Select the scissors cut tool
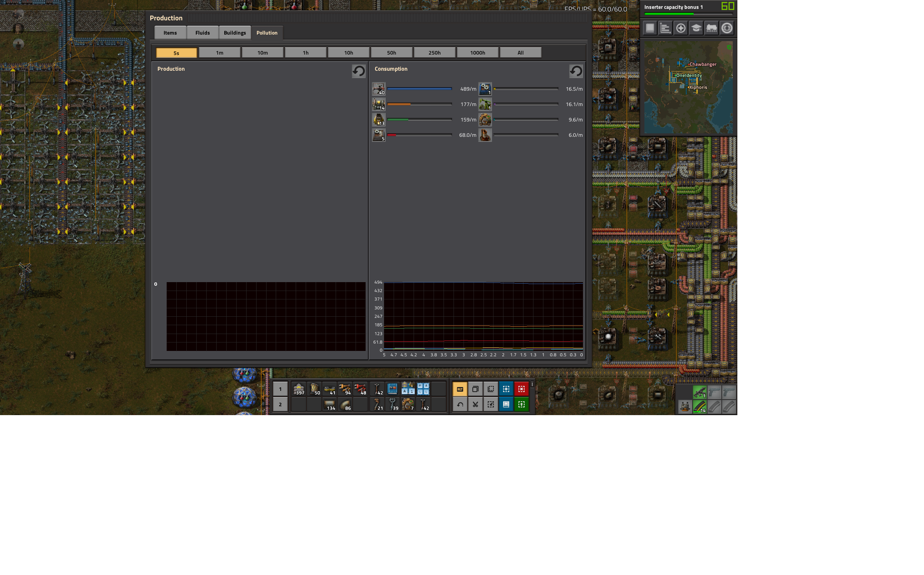The image size is (924, 575). pyautogui.click(x=475, y=404)
